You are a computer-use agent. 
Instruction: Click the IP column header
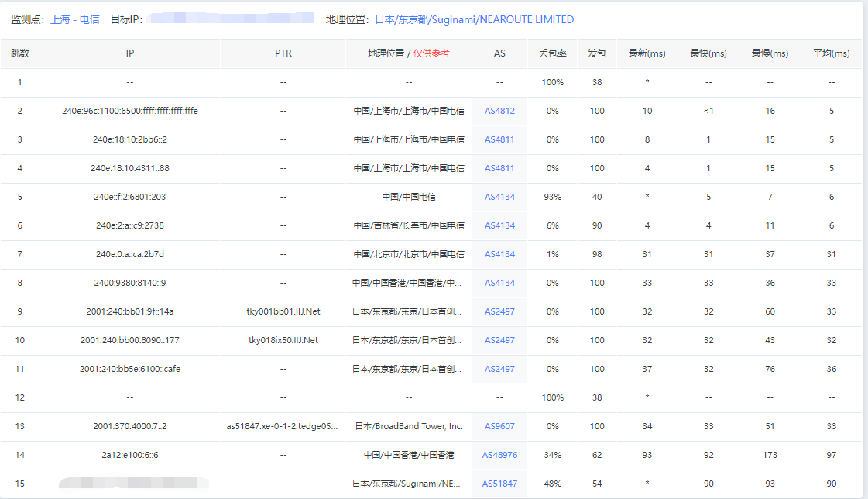click(129, 53)
